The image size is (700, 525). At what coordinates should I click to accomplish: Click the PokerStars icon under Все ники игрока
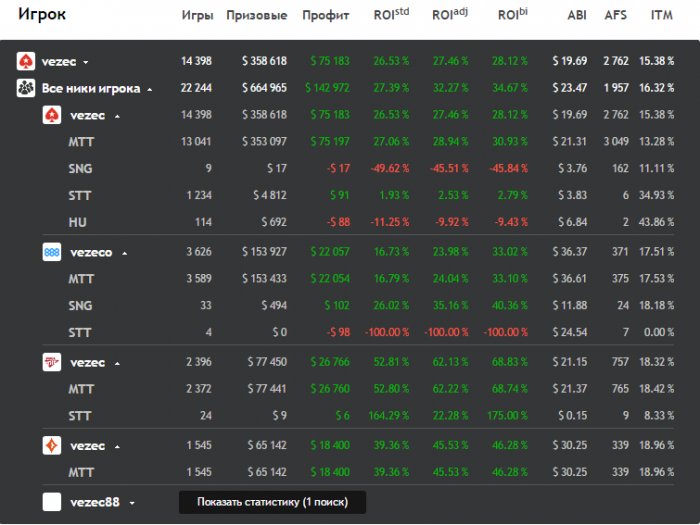click(52, 116)
